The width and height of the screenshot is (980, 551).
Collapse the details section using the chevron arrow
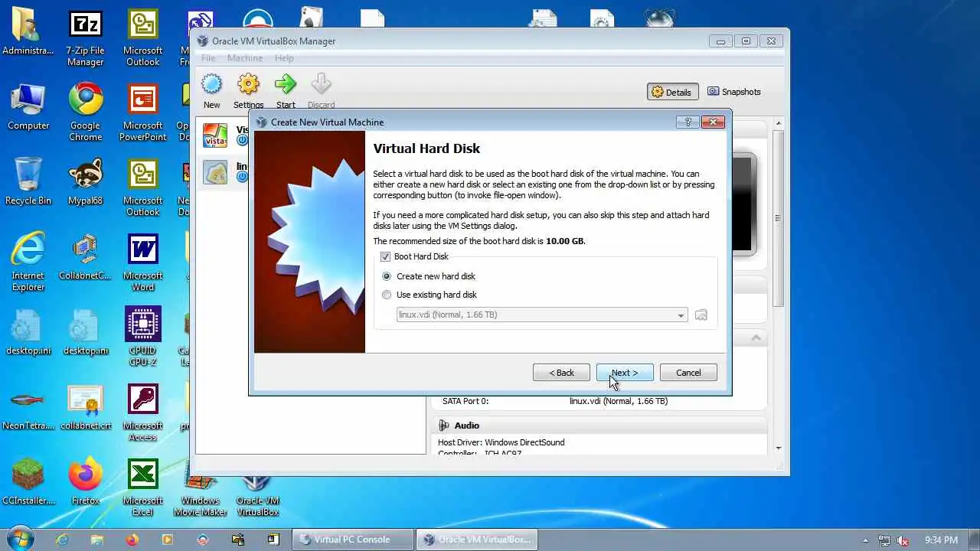coord(756,337)
